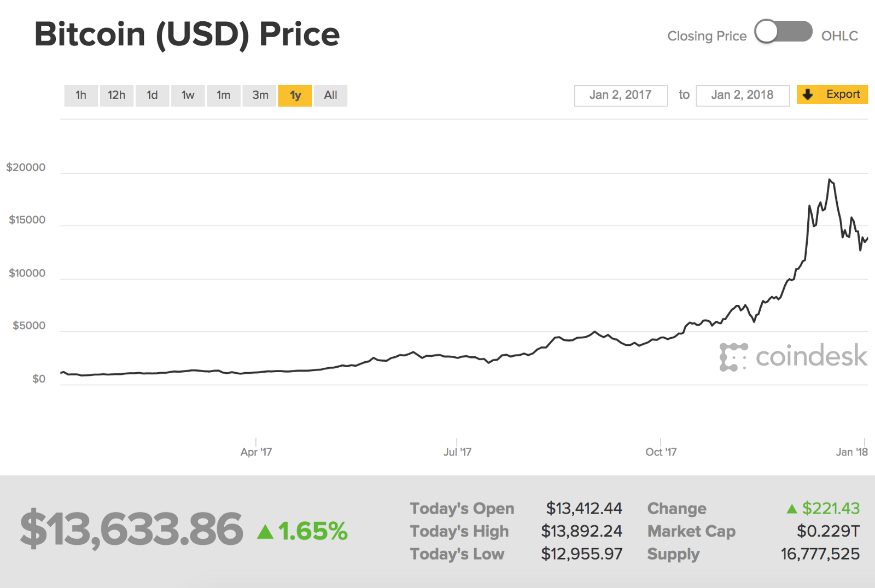875x588 pixels.
Task: Open the end date field Jan 2, 2018
Action: [742, 96]
